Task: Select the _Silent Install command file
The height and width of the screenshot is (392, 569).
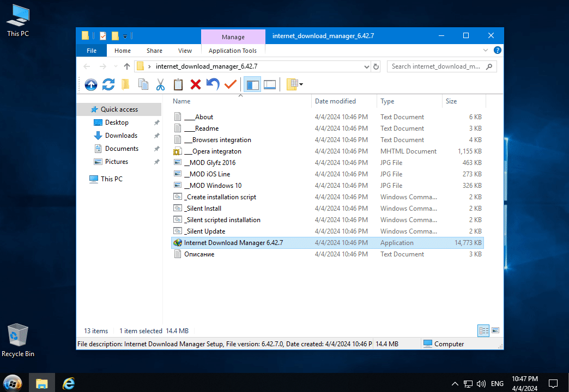Action: pyautogui.click(x=328, y=208)
